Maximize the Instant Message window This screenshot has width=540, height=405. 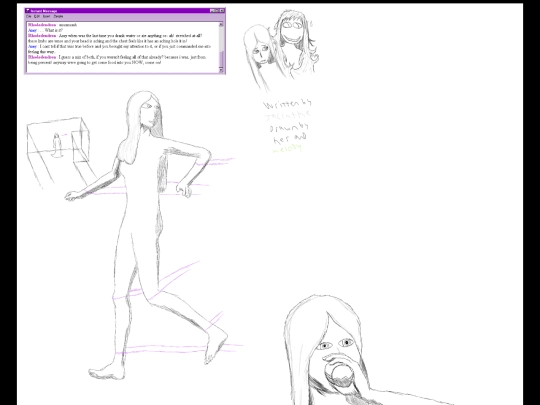tap(217, 11)
